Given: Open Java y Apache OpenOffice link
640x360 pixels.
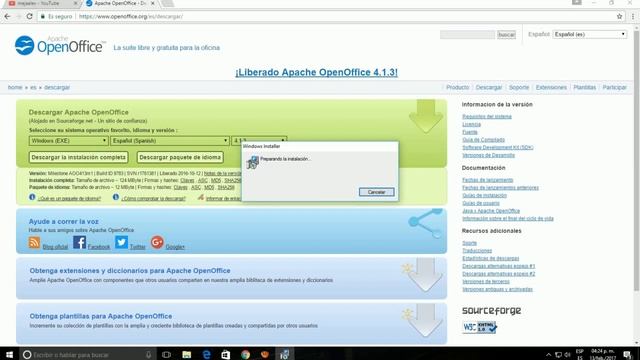Looking at the screenshot, I should [x=491, y=211].
